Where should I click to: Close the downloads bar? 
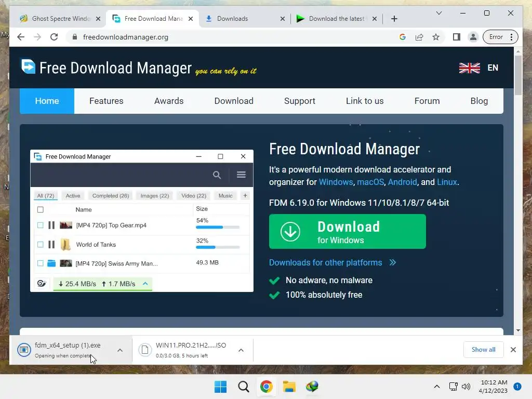coord(513,350)
